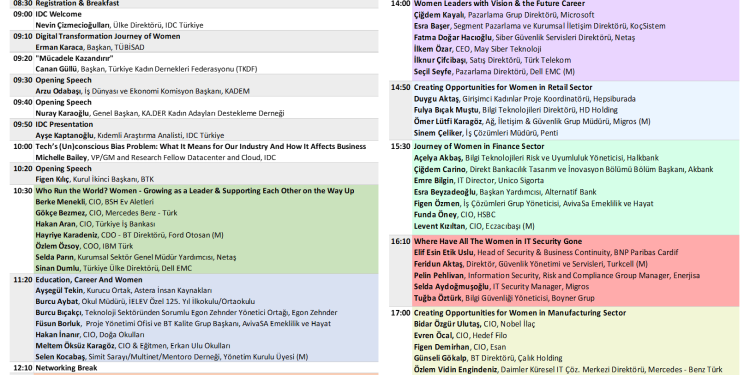Click Ömer Lütfi Karagöz, Migros line
The height and width of the screenshot is (375, 750).
click(x=532, y=121)
